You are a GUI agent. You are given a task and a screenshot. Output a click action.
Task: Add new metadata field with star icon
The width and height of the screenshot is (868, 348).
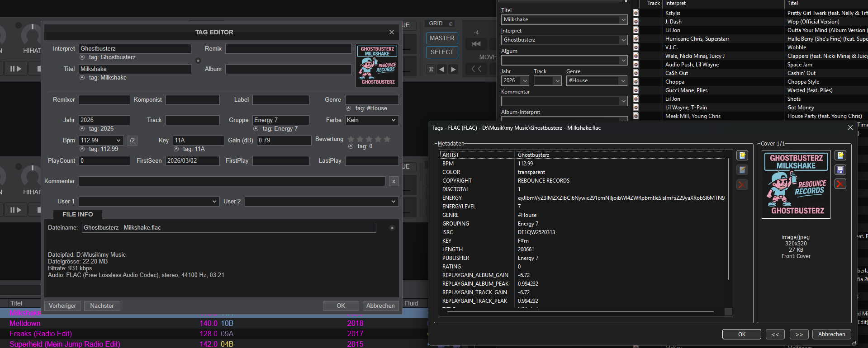742,155
